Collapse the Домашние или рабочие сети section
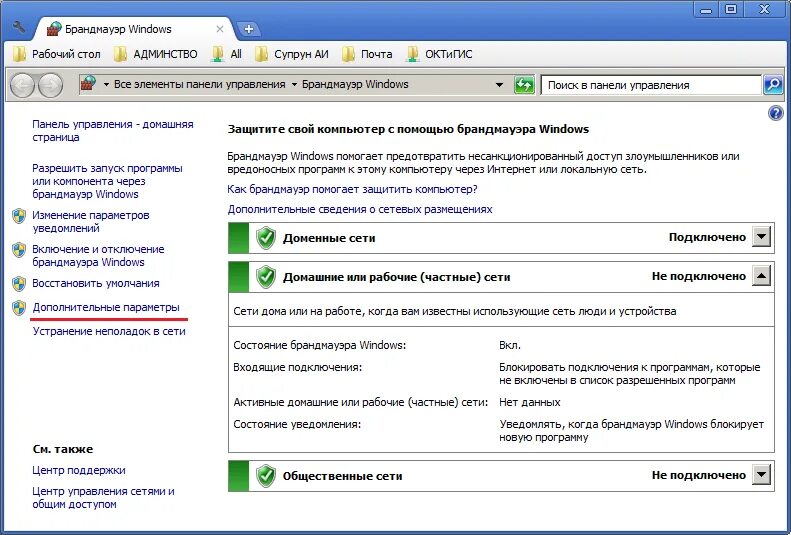Viewport: 791px width, 535px height. click(761, 276)
